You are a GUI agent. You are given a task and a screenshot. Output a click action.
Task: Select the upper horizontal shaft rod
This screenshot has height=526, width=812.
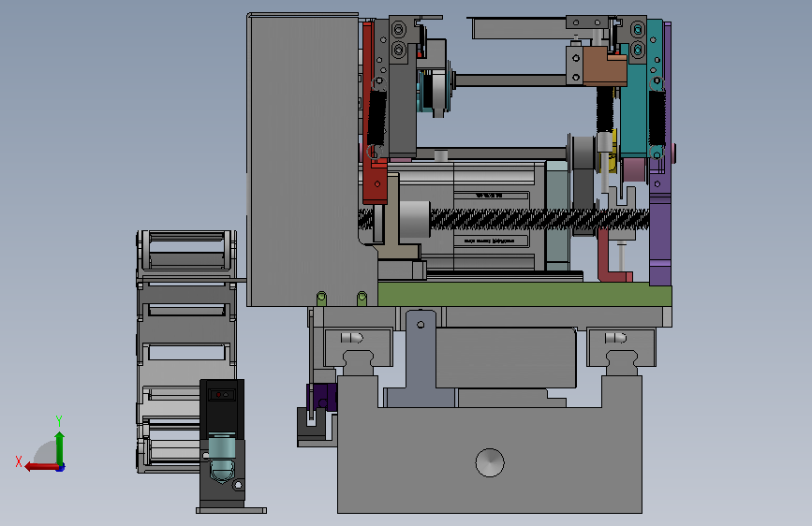(x=510, y=80)
